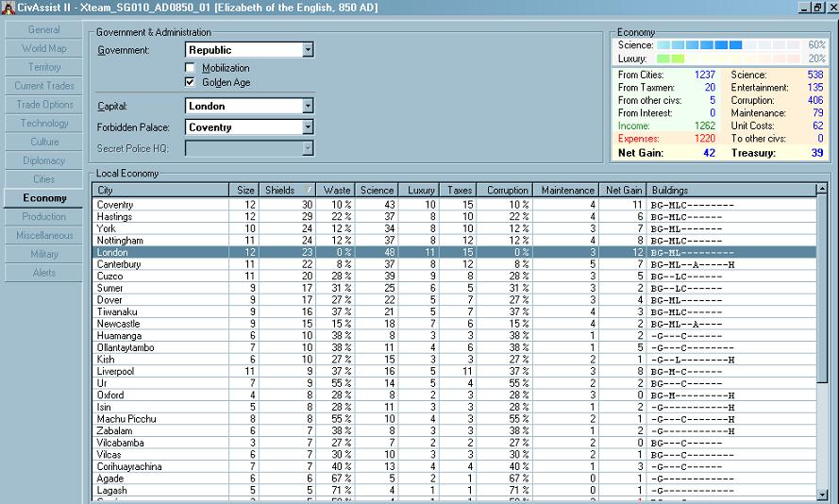The image size is (839, 504).
Task: Open the Diplomacy tab
Action: click(x=43, y=161)
